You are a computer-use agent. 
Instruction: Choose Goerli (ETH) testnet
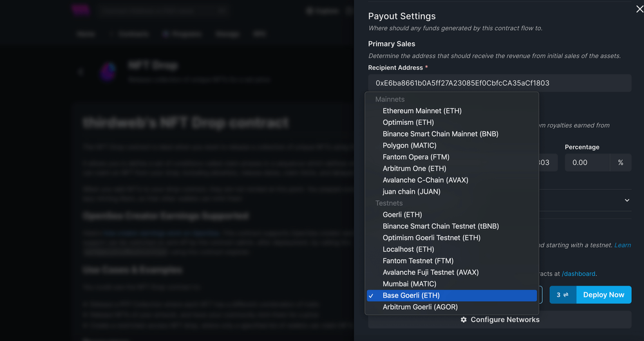(x=402, y=215)
